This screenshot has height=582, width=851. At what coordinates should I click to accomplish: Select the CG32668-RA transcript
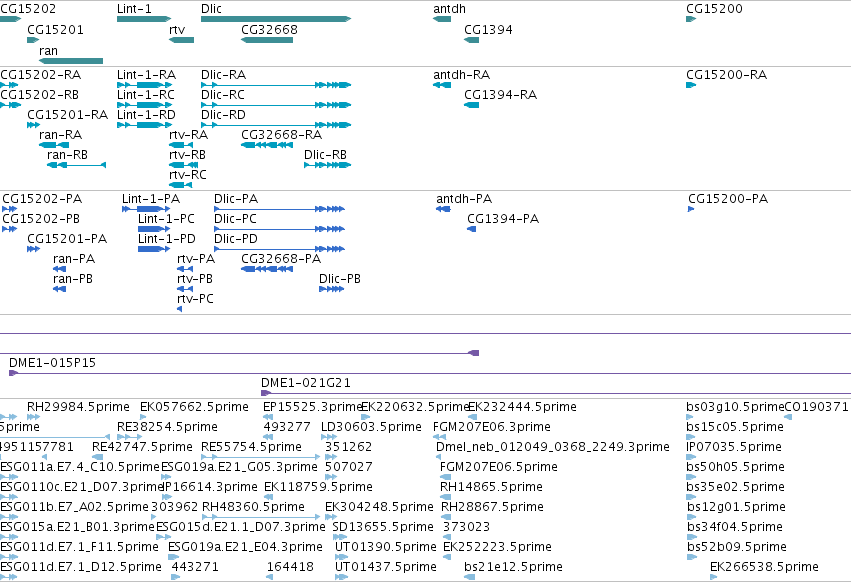tap(266, 145)
